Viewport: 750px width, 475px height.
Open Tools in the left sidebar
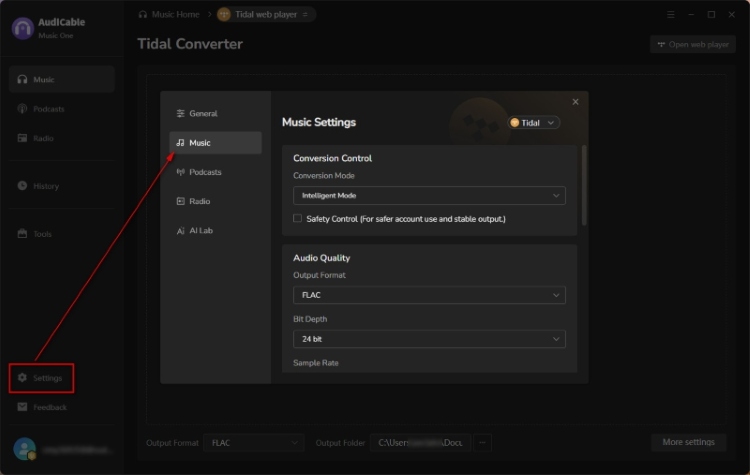pyautogui.click(x=62, y=234)
